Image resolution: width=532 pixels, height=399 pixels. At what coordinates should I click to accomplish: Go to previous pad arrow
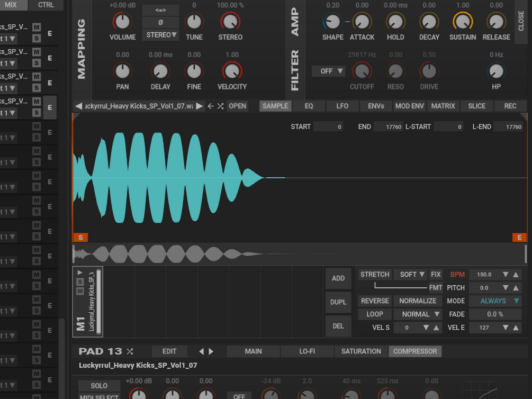coord(202,351)
